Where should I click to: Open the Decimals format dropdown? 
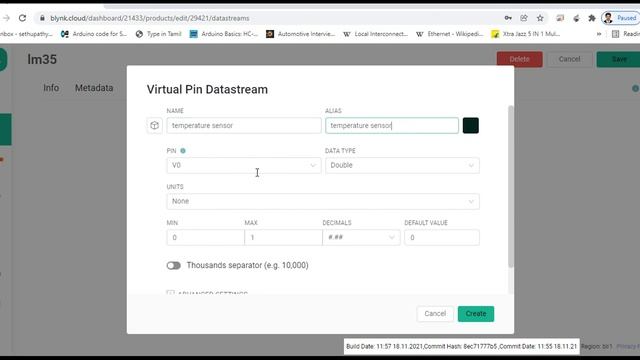[x=361, y=238]
